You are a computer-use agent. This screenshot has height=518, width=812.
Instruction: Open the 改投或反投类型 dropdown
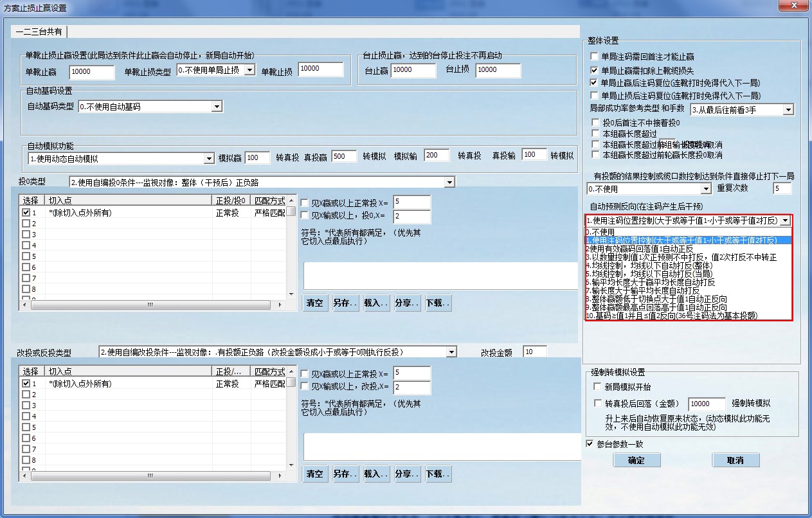point(450,352)
